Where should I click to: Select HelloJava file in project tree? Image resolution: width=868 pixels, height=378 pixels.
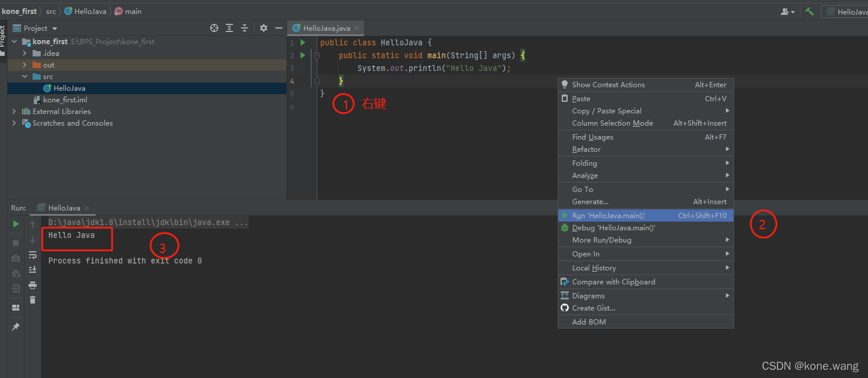(x=69, y=88)
